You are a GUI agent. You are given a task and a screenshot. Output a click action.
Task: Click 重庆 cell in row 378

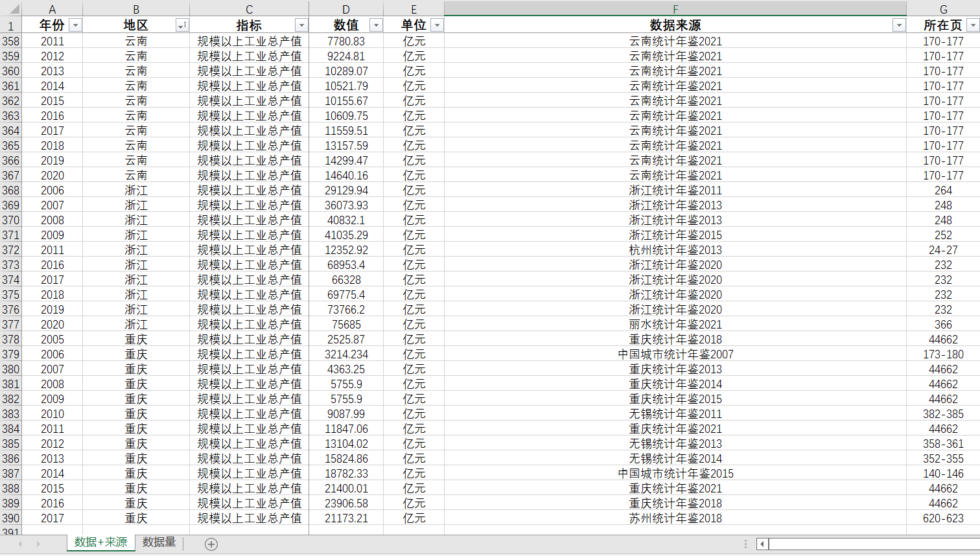(136, 339)
